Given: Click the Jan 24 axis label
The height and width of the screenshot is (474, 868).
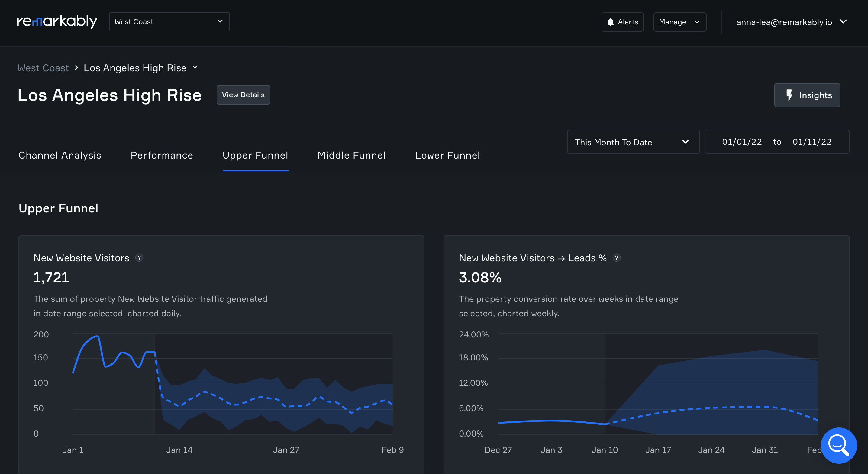Looking at the screenshot, I should pyautogui.click(x=711, y=450).
